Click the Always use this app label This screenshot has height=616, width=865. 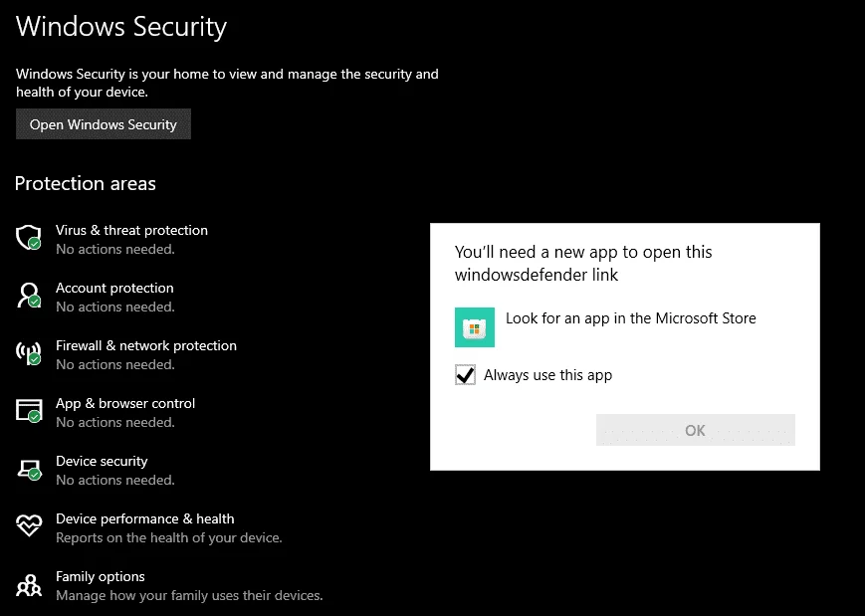click(547, 375)
